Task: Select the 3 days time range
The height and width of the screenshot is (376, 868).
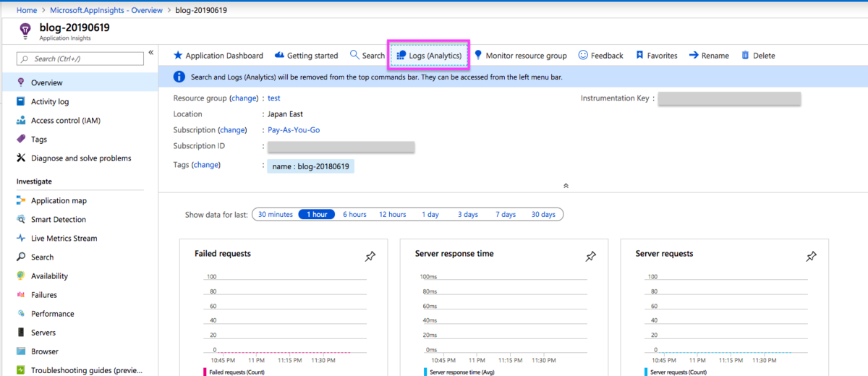Action: coord(467,215)
